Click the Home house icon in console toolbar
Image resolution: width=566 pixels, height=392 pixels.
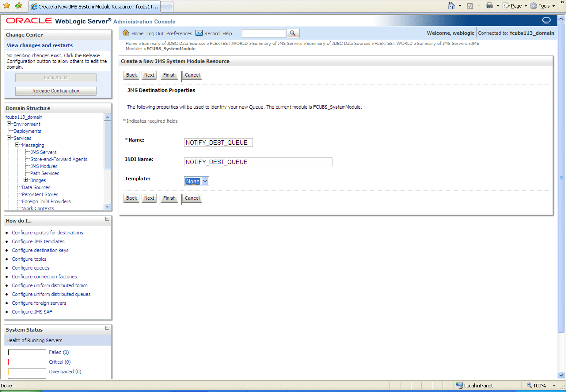tap(126, 33)
